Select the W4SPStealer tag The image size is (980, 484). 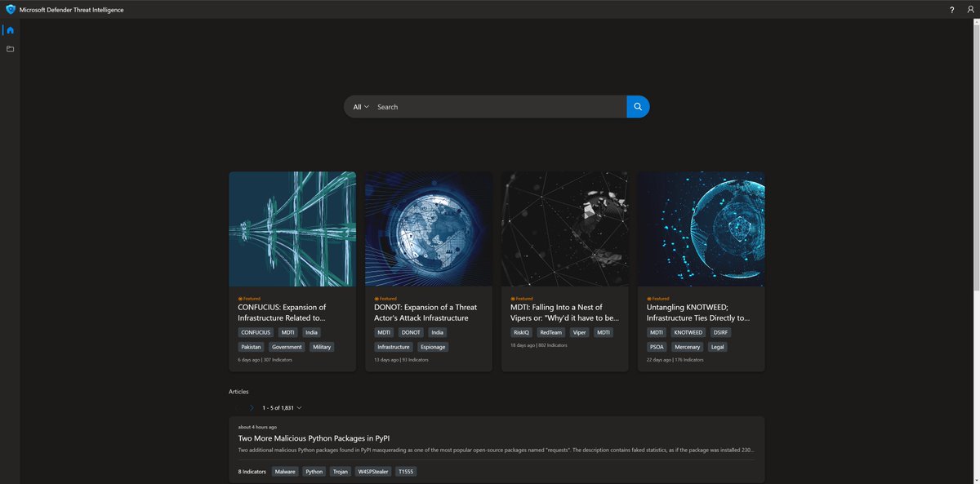373,471
